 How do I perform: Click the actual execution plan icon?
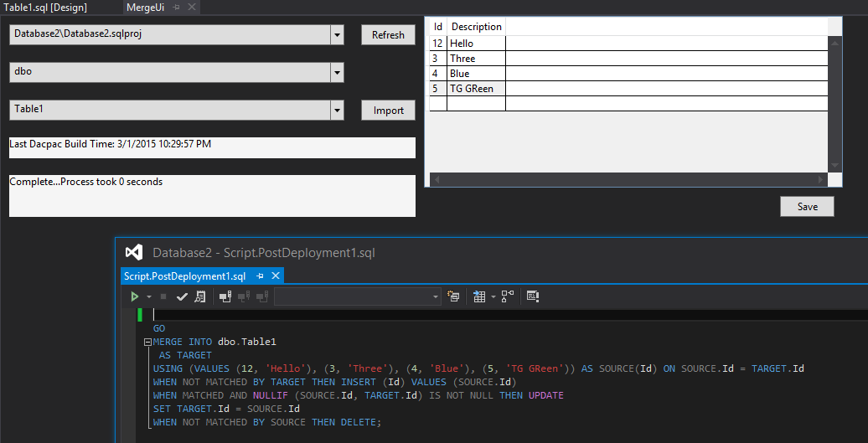[508, 296]
